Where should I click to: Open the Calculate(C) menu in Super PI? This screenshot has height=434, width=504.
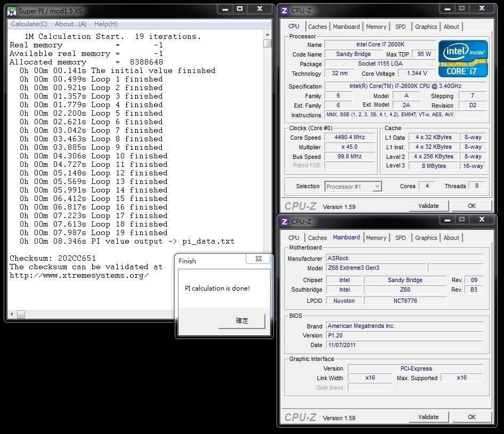pos(29,24)
